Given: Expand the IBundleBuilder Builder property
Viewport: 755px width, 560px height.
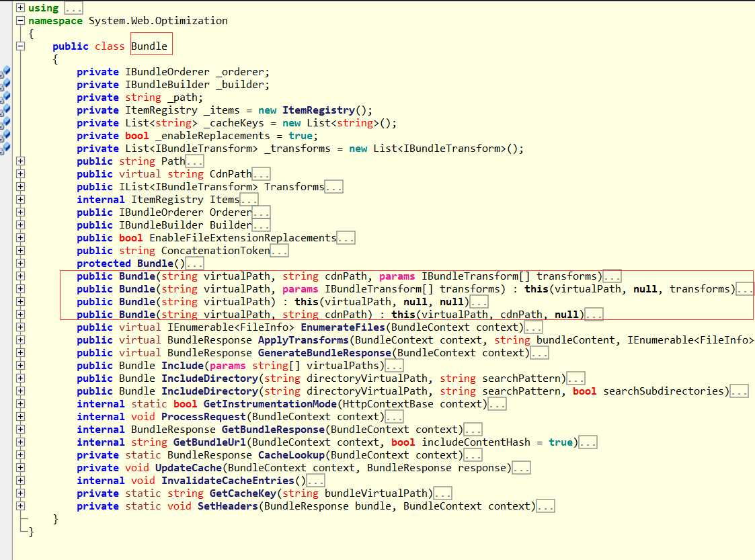Looking at the screenshot, I should 20,225.
